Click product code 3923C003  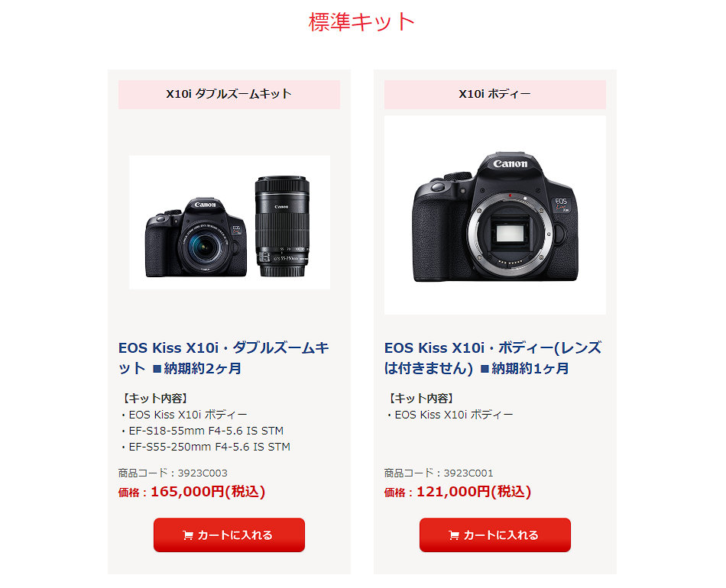[x=203, y=473]
